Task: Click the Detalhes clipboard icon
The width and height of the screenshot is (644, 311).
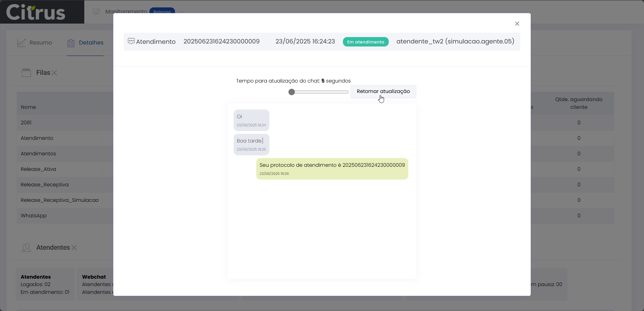Action: 71,43
